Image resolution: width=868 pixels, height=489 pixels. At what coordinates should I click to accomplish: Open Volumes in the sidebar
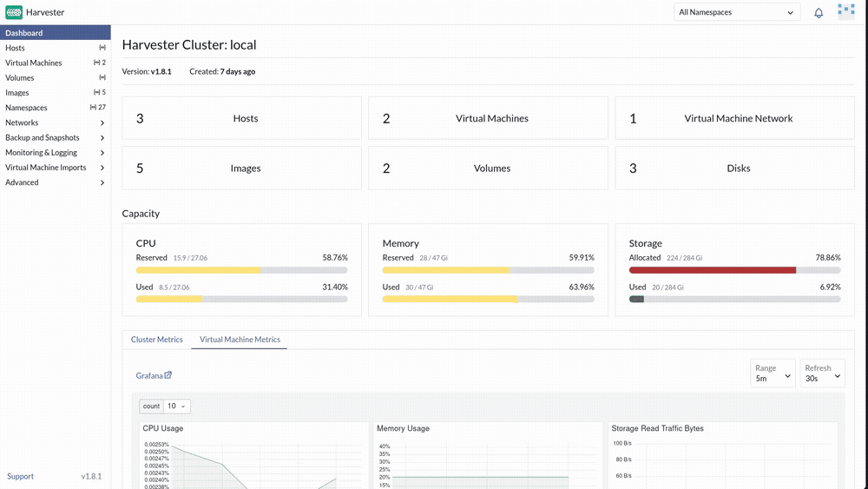tap(56, 77)
